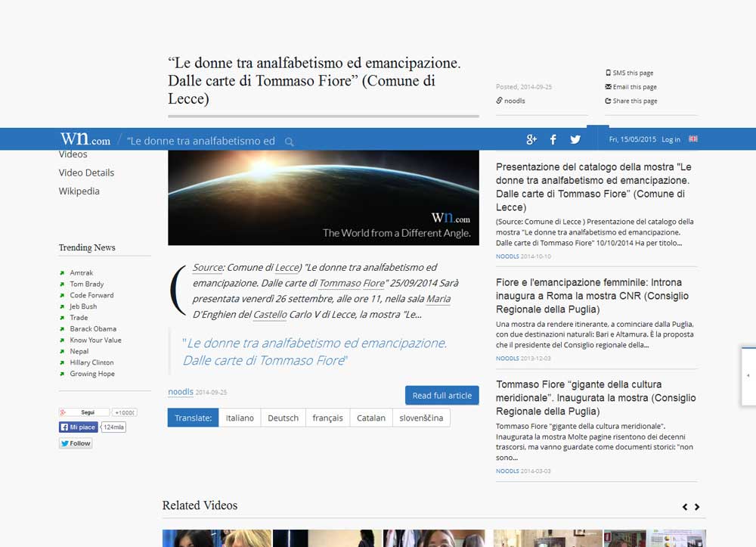Click the Google Plus icon in blue bar

click(x=531, y=140)
